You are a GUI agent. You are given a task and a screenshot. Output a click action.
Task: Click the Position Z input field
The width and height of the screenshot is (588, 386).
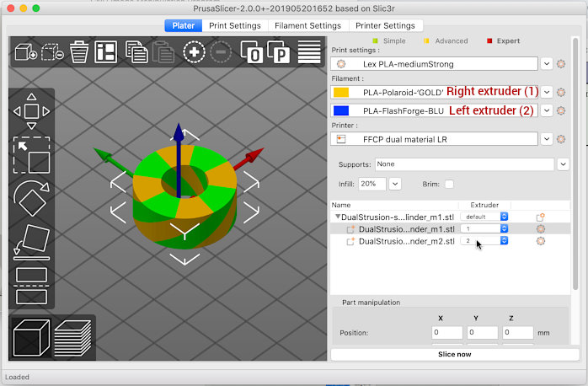517,332
